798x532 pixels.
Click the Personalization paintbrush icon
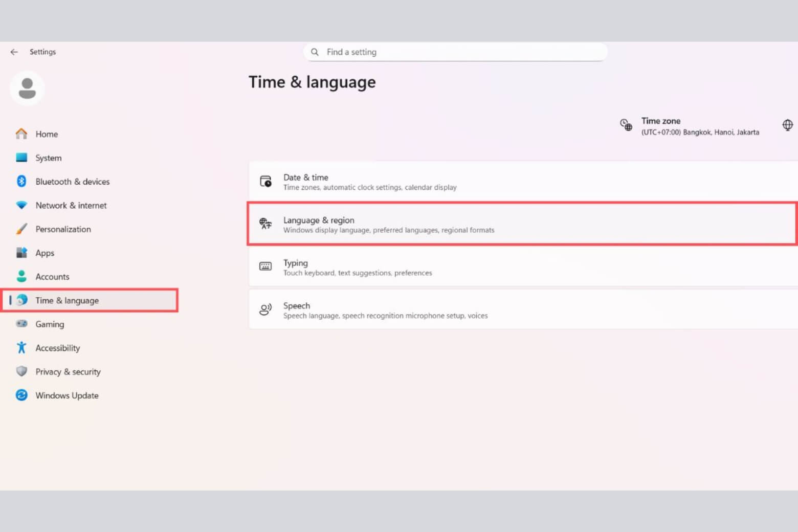coord(21,229)
